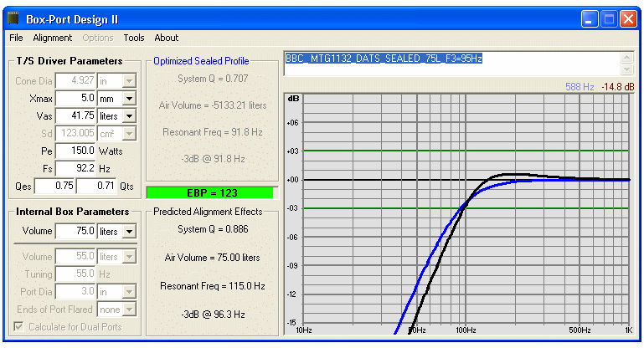This screenshot has height=348, width=644.
Task: Click the Port Dia 3.0 field
Action: tap(75, 291)
